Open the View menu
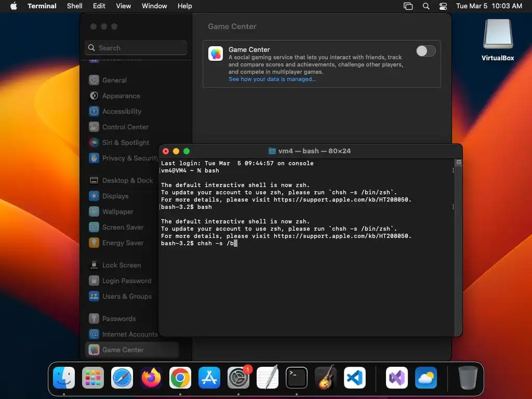This screenshot has width=532, height=399. (124, 6)
